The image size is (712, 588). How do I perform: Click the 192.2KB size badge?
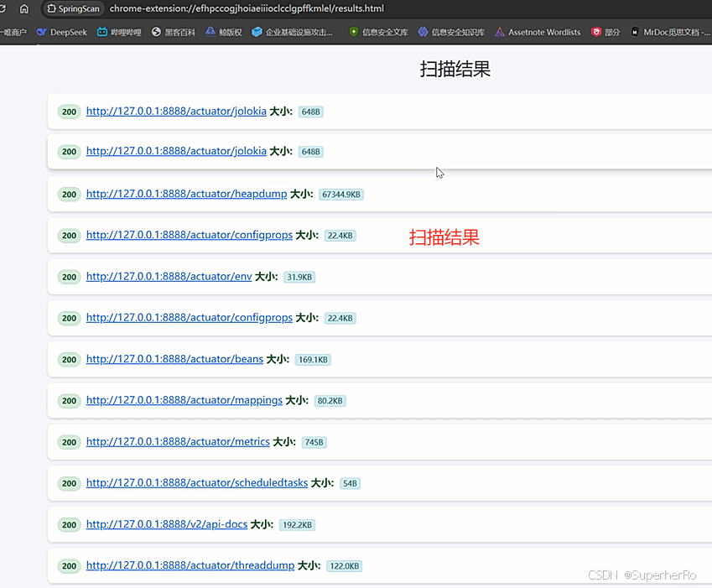[297, 525]
